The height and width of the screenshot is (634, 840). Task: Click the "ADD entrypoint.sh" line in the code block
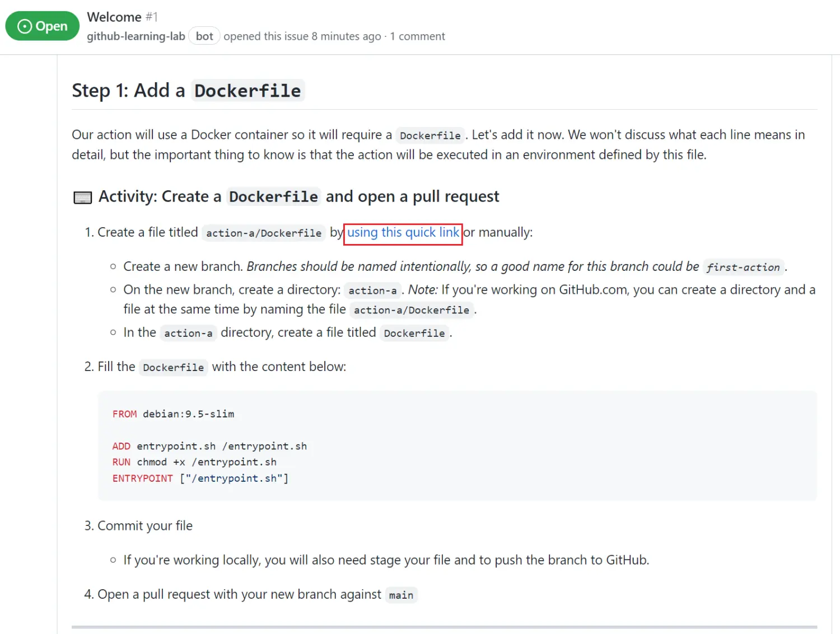[x=209, y=446]
